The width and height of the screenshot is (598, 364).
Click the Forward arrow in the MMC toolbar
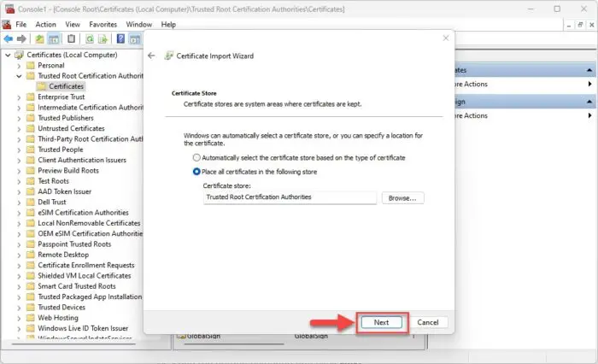(x=21, y=38)
